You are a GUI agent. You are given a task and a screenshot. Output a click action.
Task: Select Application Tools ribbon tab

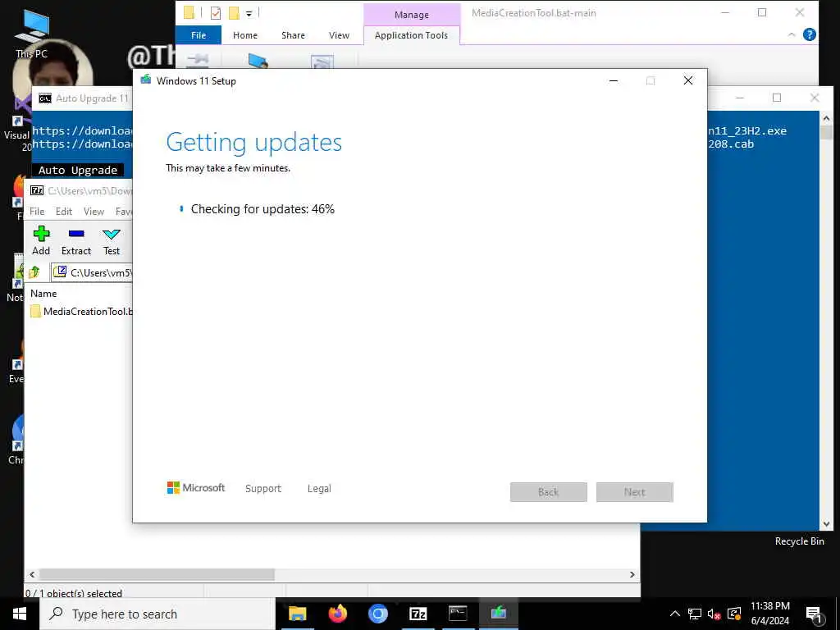click(411, 35)
